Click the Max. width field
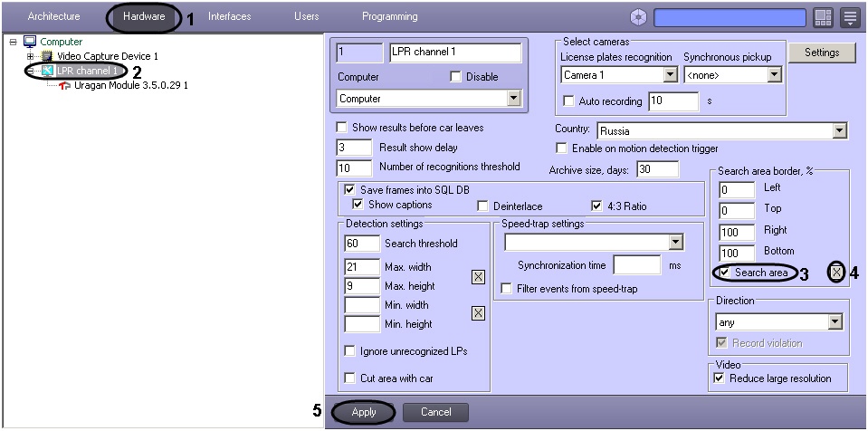 (x=362, y=267)
